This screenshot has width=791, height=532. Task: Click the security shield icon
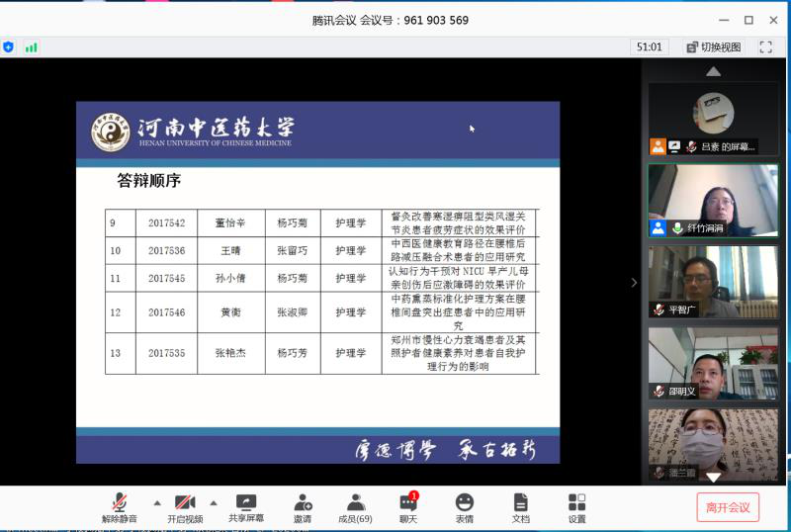(x=9, y=46)
